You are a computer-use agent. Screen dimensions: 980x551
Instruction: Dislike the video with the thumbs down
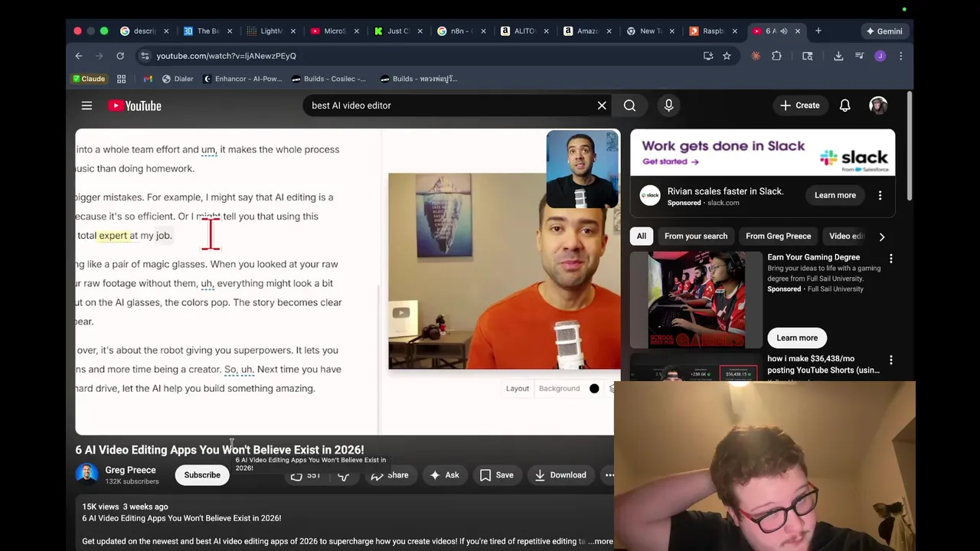[344, 475]
